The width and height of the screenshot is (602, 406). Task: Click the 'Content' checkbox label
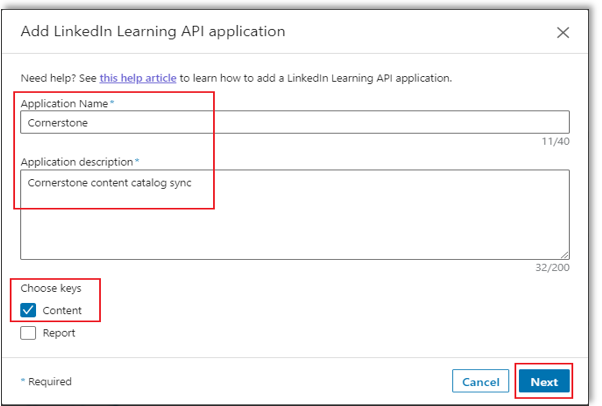62,310
